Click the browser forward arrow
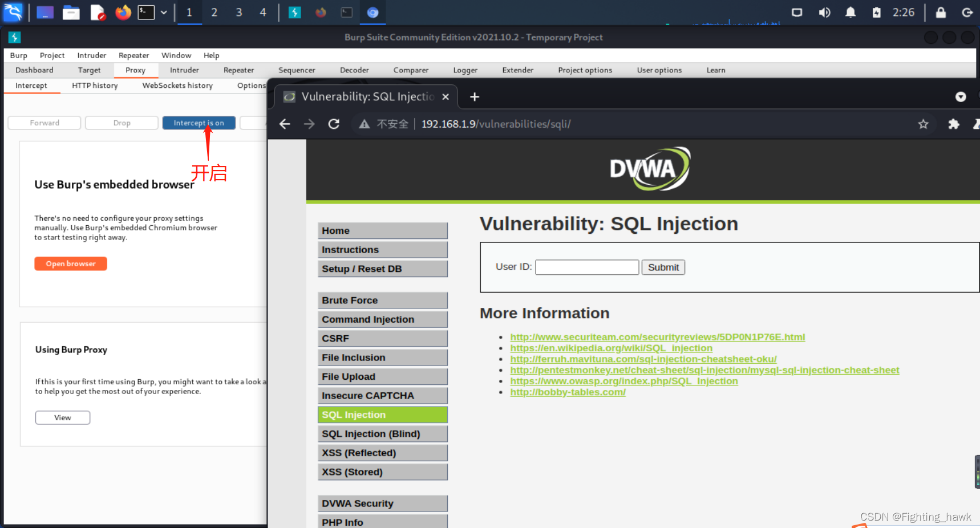 pos(309,124)
